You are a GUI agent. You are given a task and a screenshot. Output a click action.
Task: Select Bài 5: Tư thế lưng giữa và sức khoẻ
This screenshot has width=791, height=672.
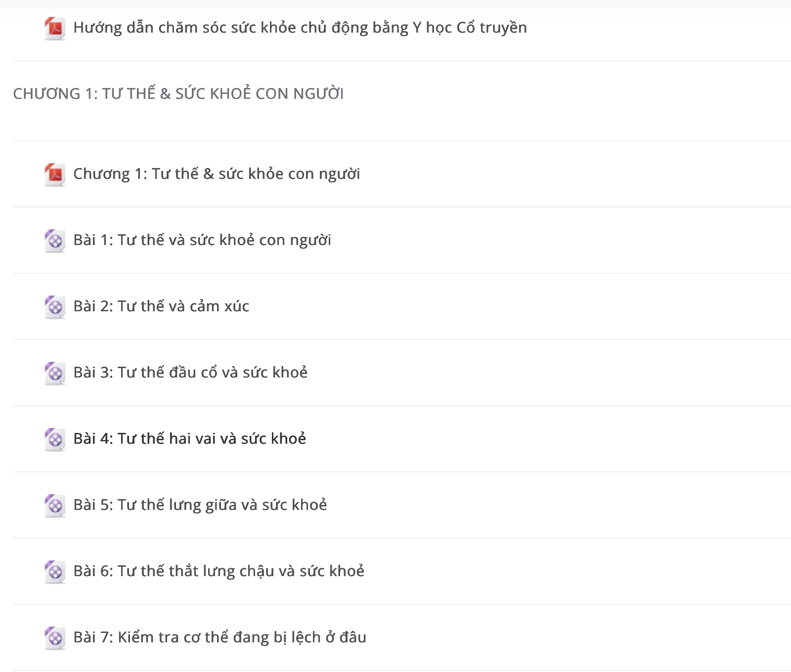click(200, 505)
